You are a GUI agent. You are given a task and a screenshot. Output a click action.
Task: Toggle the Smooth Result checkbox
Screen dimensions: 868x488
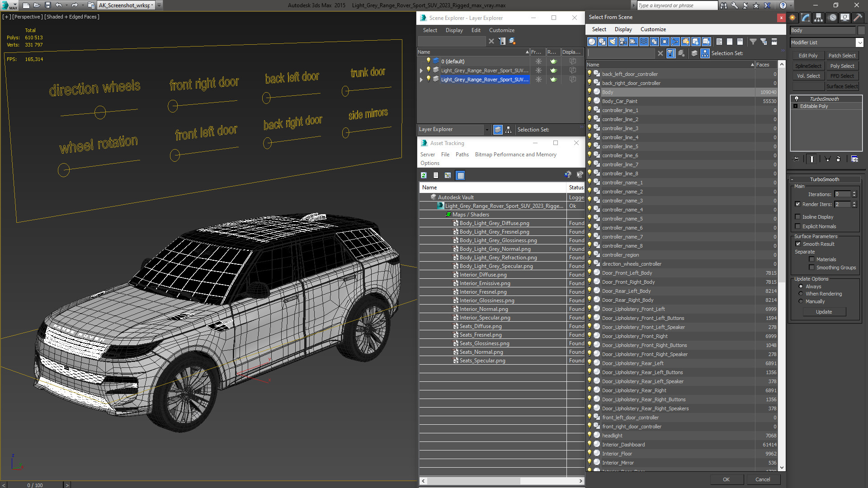click(x=798, y=244)
